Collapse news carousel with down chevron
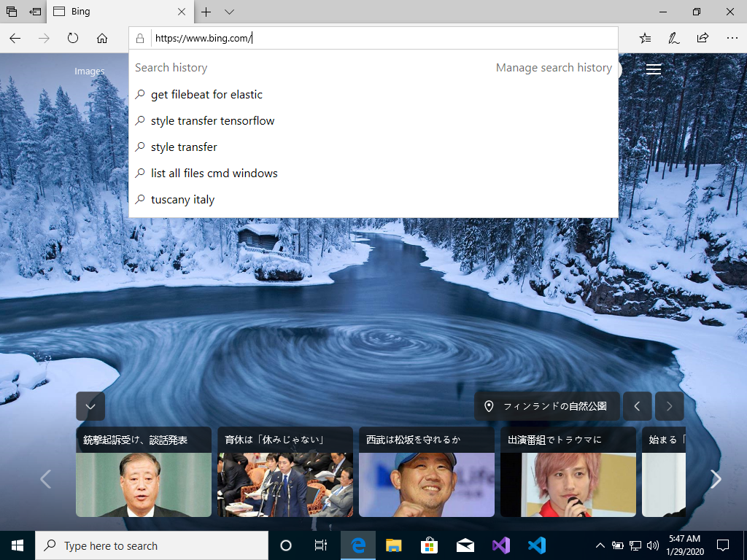 90,406
